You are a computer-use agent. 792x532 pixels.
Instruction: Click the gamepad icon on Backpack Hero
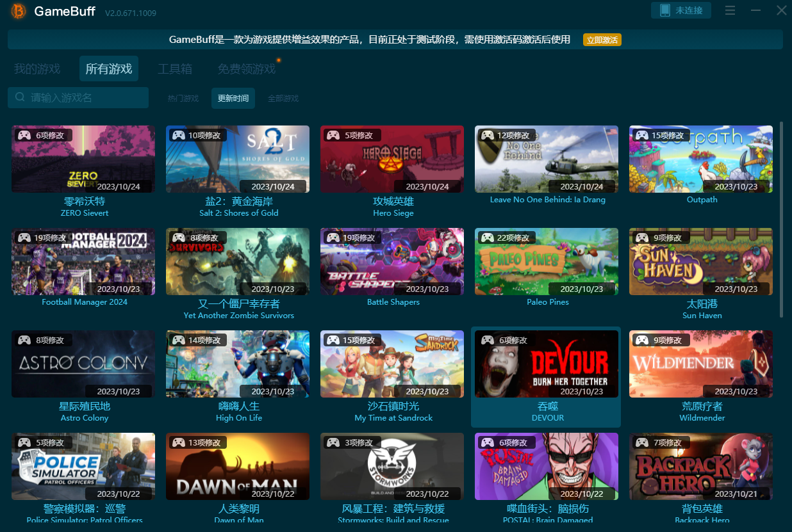click(x=642, y=442)
